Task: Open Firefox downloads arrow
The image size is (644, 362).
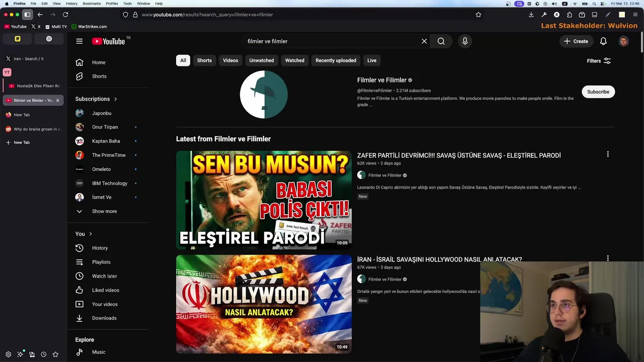Action: tap(531, 15)
